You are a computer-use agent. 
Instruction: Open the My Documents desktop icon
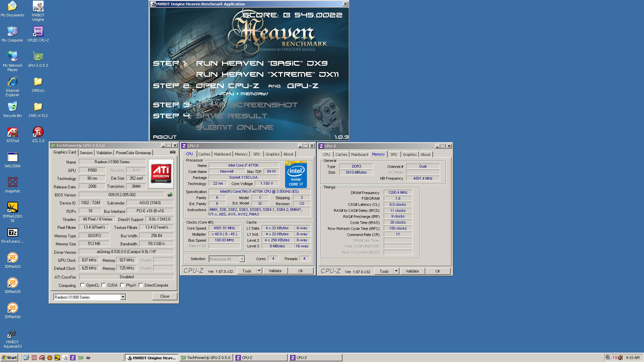tap(12, 9)
